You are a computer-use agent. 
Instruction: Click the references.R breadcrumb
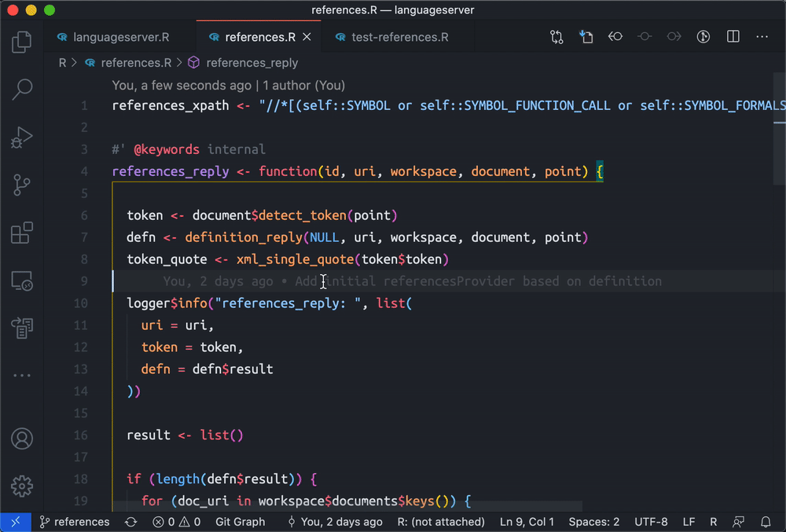pyautogui.click(x=128, y=63)
